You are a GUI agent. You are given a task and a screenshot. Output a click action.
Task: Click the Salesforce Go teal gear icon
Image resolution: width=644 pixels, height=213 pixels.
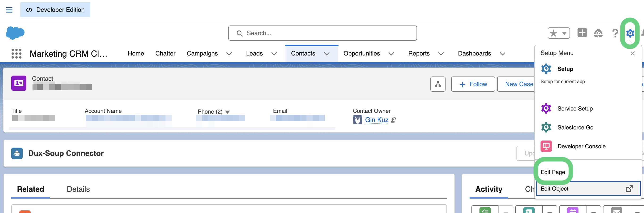[x=546, y=127]
